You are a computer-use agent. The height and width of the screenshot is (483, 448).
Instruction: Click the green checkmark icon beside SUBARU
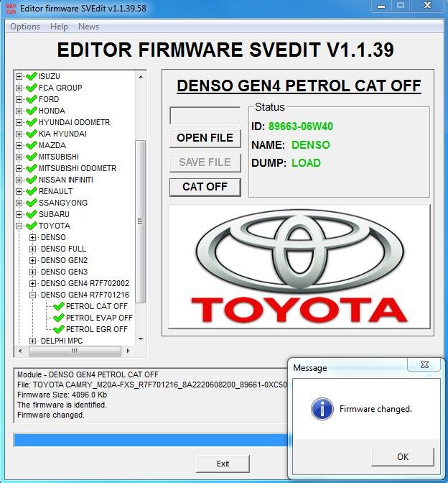[x=31, y=214]
